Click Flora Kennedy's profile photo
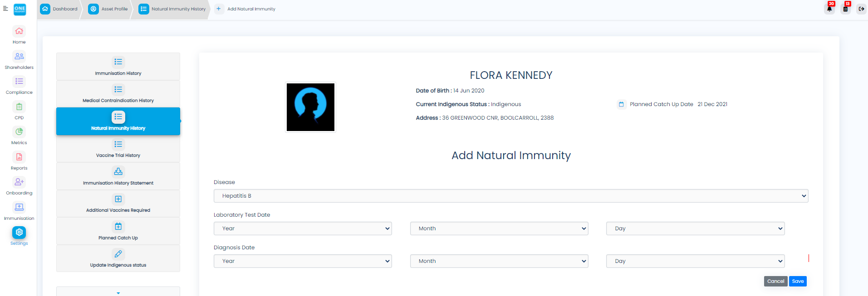This screenshot has width=868, height=296. point(310,107)
